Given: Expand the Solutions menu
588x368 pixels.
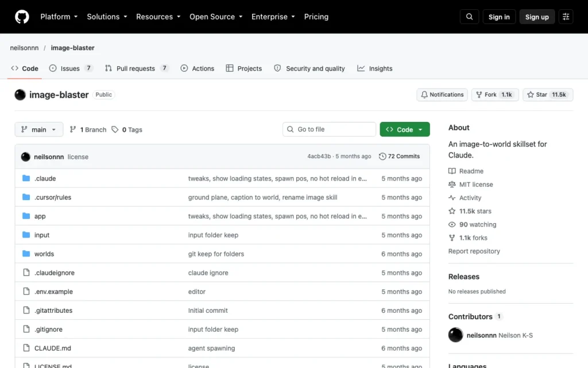Looking at the screenshot, I should click(x=107, y=17).
